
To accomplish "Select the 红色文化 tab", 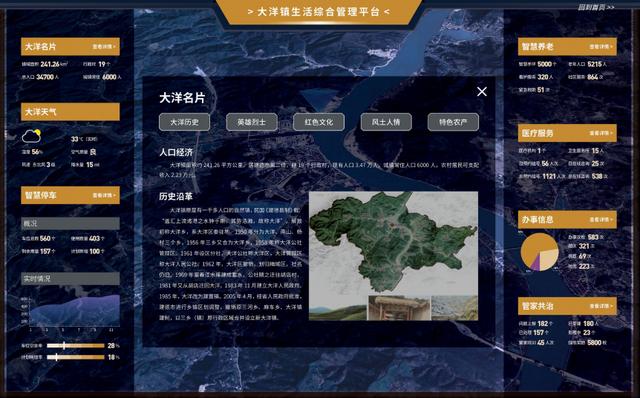I will [x=319, y=122].
